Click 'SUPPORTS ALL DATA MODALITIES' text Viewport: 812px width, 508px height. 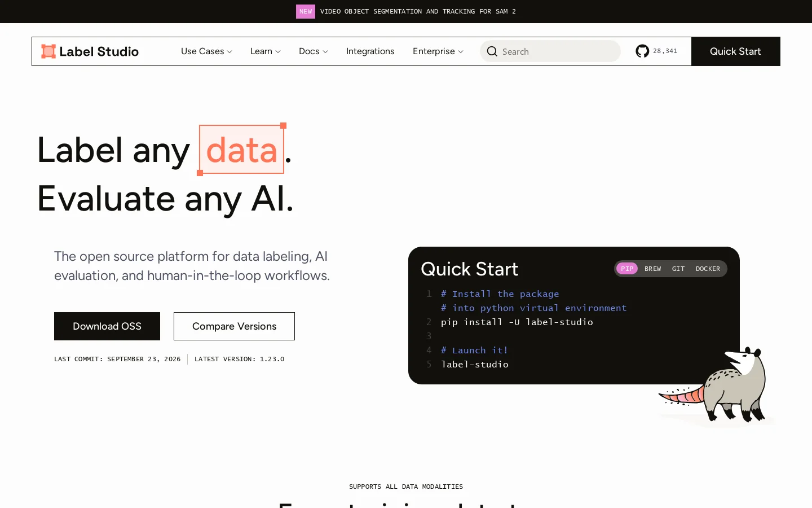(406, 487)
